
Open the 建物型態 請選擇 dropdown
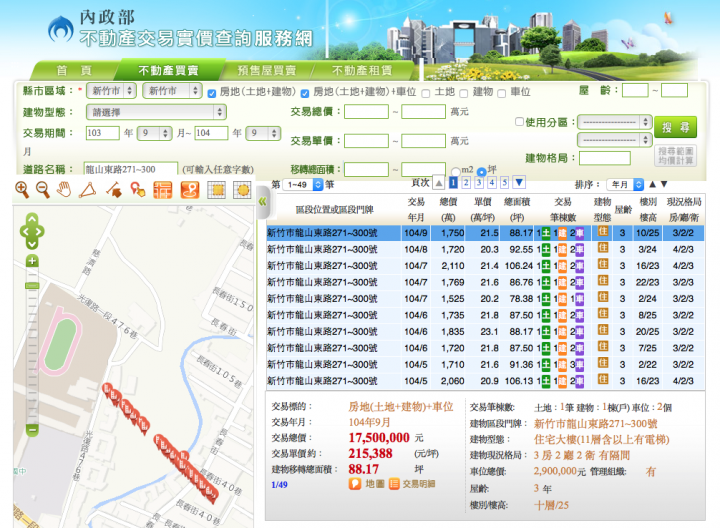(x=156, y=112)
